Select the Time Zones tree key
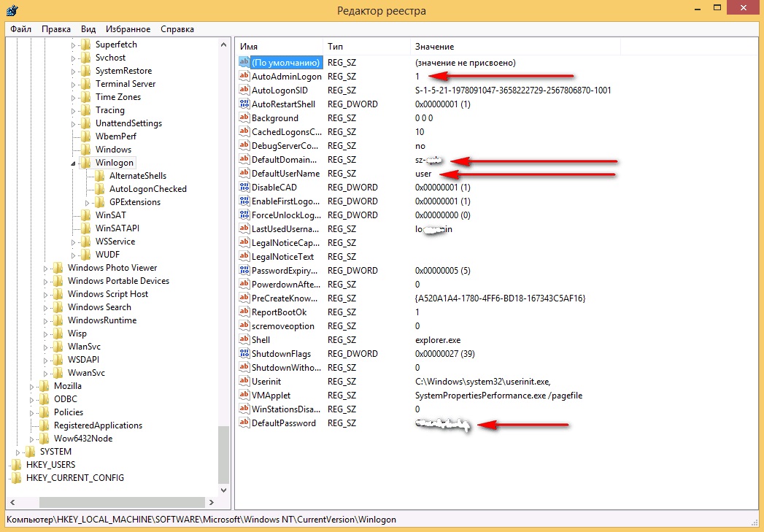 pos(118,97)
